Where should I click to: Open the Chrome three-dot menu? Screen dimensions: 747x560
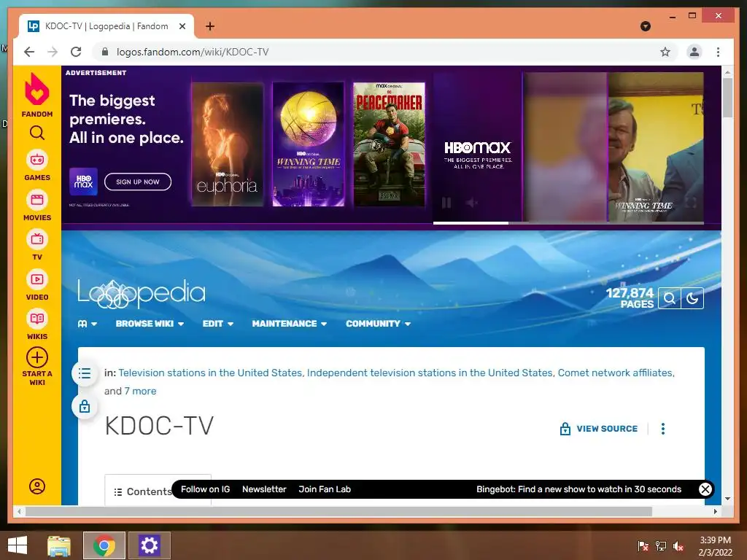point(718,52)
